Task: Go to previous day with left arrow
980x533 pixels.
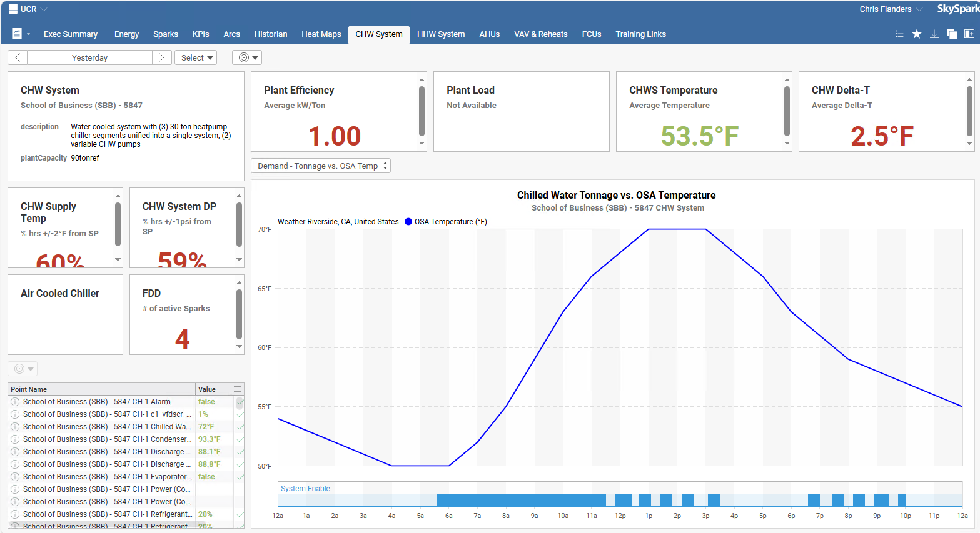Action: pyautogui.click(x=18, y=57)
